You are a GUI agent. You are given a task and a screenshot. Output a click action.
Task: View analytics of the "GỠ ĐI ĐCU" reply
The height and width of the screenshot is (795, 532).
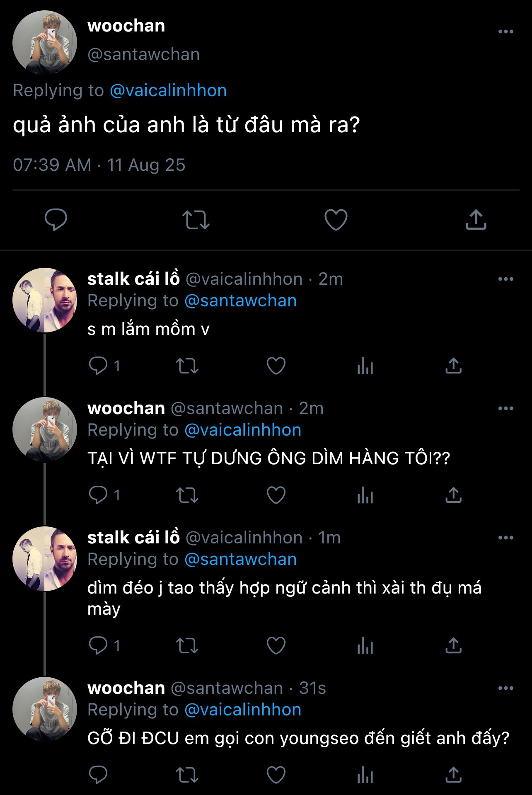[365, 775]
